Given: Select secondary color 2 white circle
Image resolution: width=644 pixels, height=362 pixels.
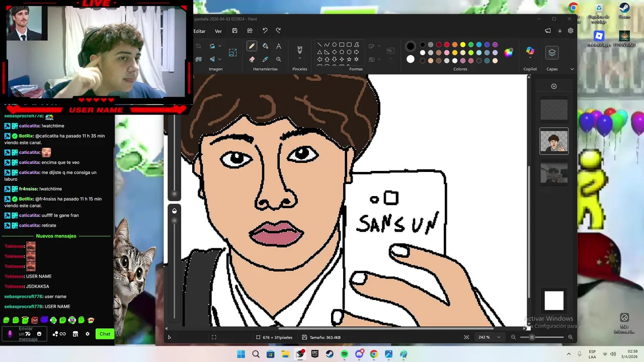Looking at the screenshot, I should (x=411, y=59).
